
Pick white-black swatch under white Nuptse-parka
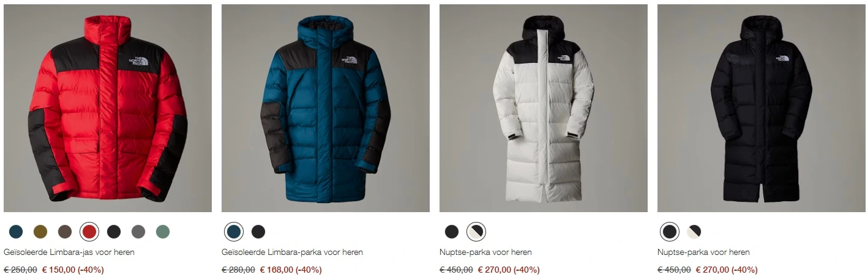476,232
